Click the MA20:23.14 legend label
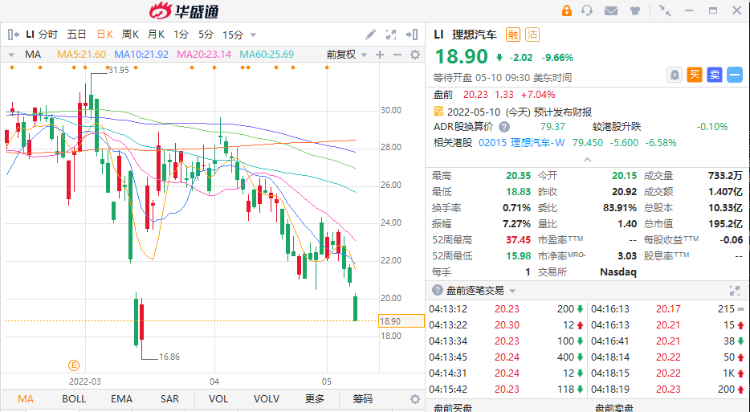This screenshot has height=412, width=750. pyautogui.click(x=204, y=55)
